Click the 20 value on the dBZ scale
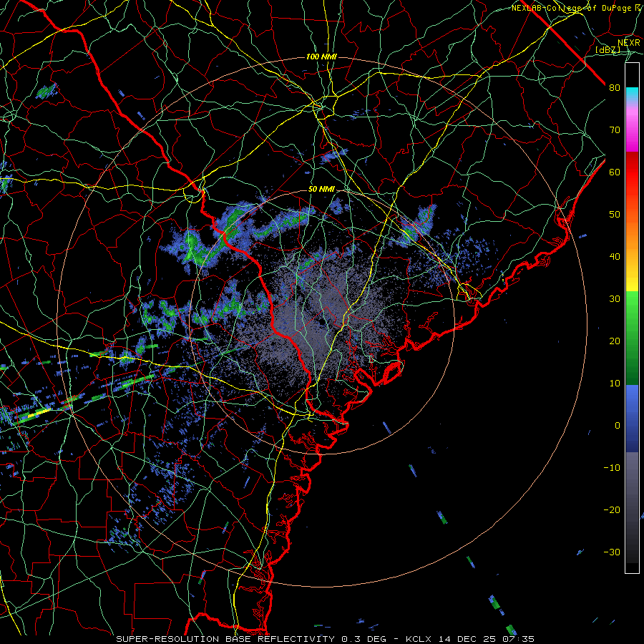Screen dimensions: 644x644 click(615, 342)
